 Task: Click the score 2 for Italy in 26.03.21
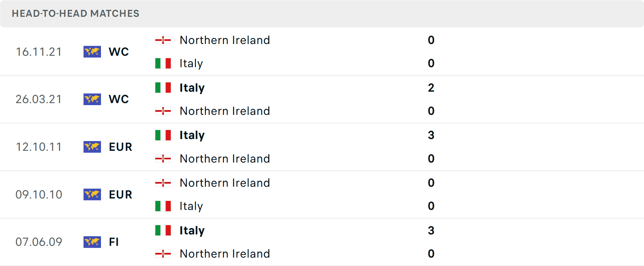tap(431, 88)
